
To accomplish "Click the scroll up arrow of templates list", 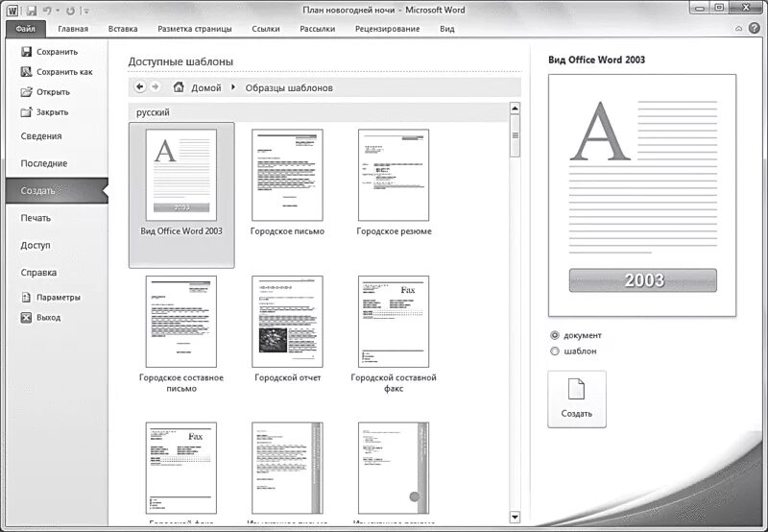I will (515, 108).
